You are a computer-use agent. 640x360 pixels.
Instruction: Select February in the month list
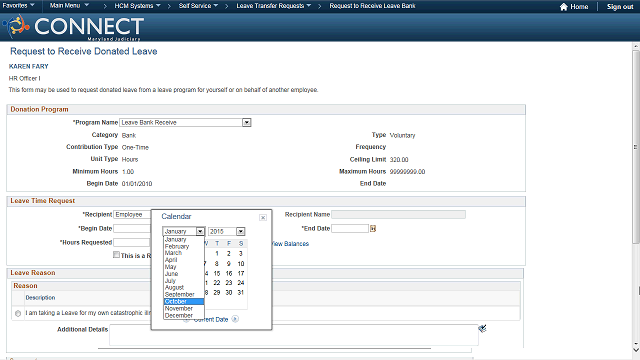pos(184,247)
